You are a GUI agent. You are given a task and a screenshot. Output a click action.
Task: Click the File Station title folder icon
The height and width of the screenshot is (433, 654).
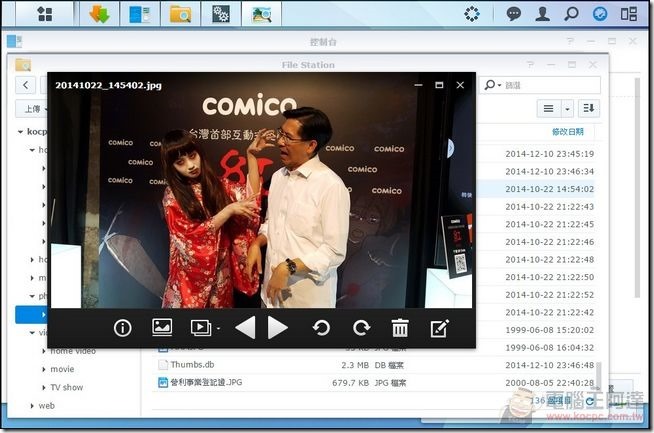[23, 65]
